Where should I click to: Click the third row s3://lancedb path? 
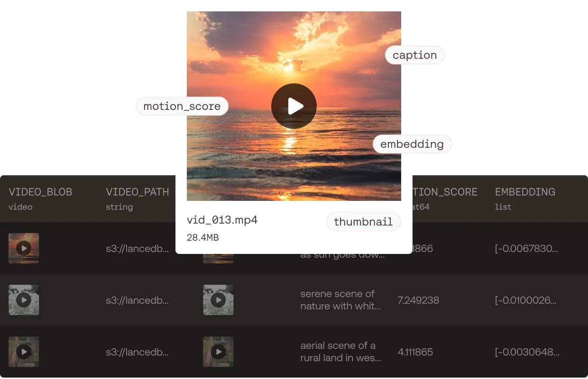(137, 352)
